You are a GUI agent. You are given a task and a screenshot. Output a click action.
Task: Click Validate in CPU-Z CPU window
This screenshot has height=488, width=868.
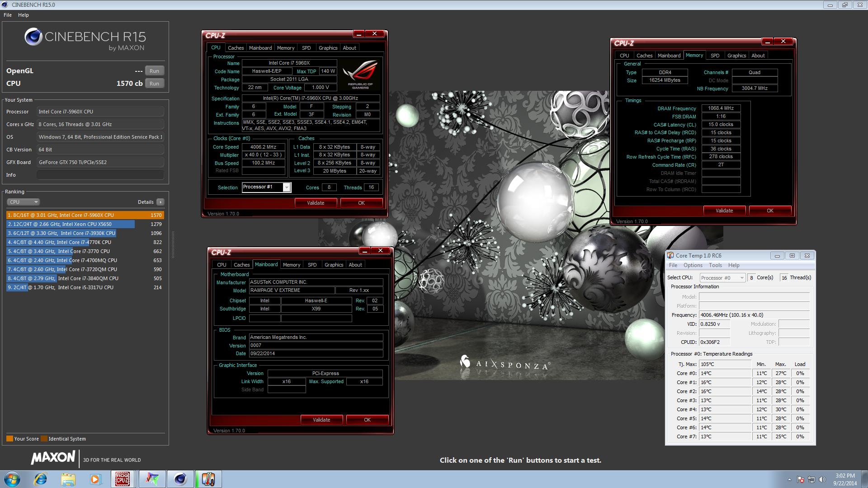tap(316, 203)
